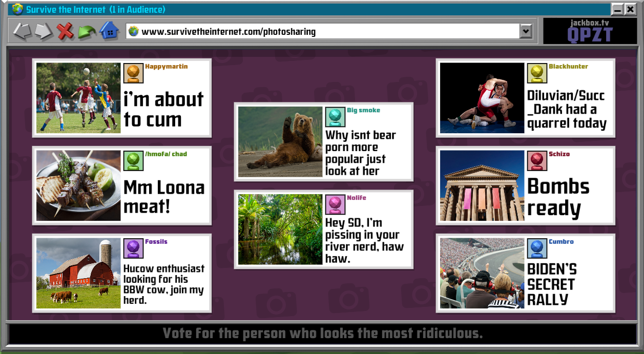Click the Cumbro username label
This screenshot has width=644, height=354.
(561, 242)
